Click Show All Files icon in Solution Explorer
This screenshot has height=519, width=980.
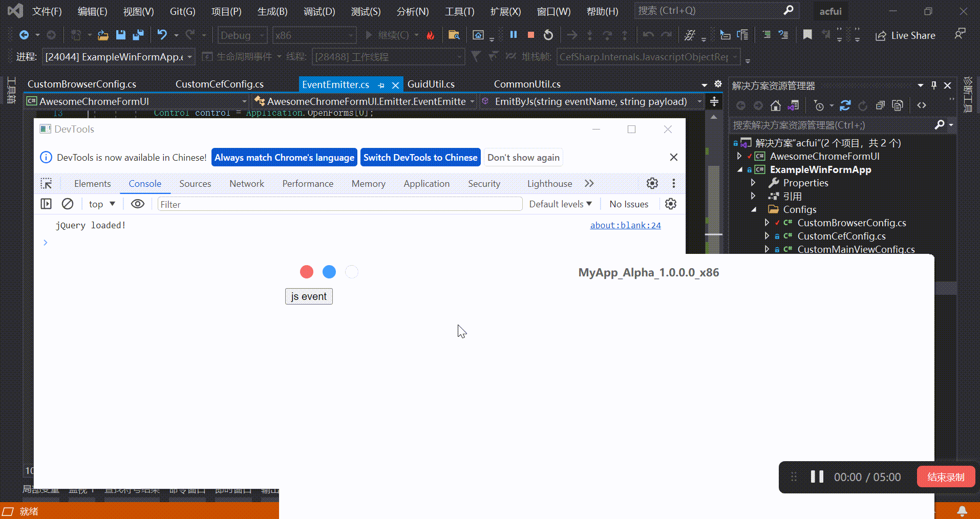tap(898, 105)
